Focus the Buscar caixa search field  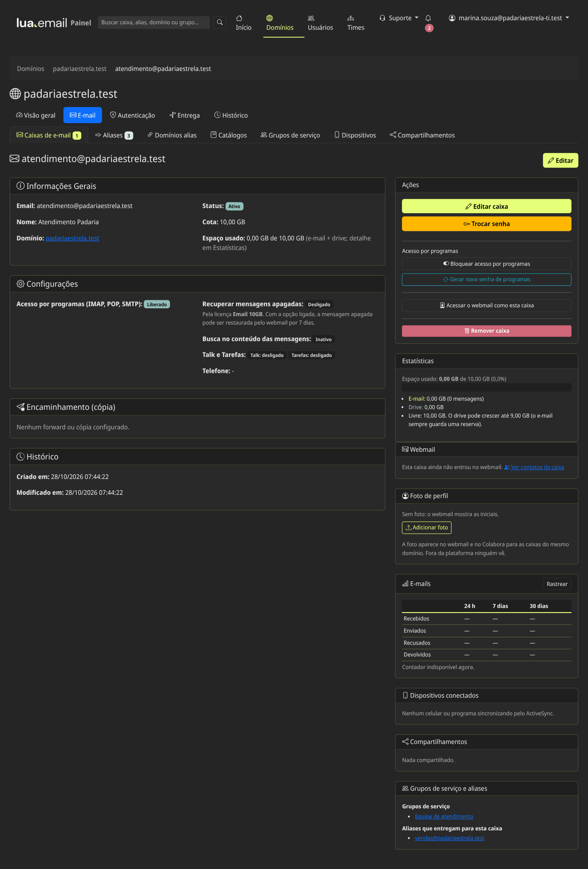(154, 22)
